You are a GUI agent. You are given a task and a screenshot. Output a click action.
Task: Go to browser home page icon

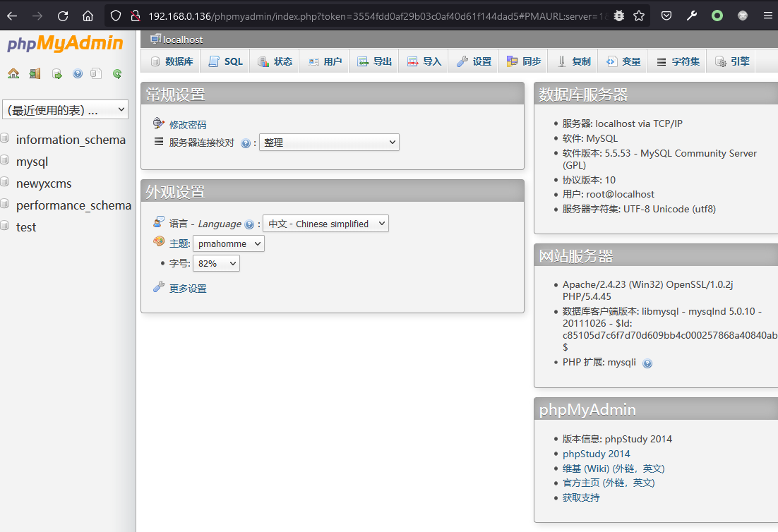point(88,16)
